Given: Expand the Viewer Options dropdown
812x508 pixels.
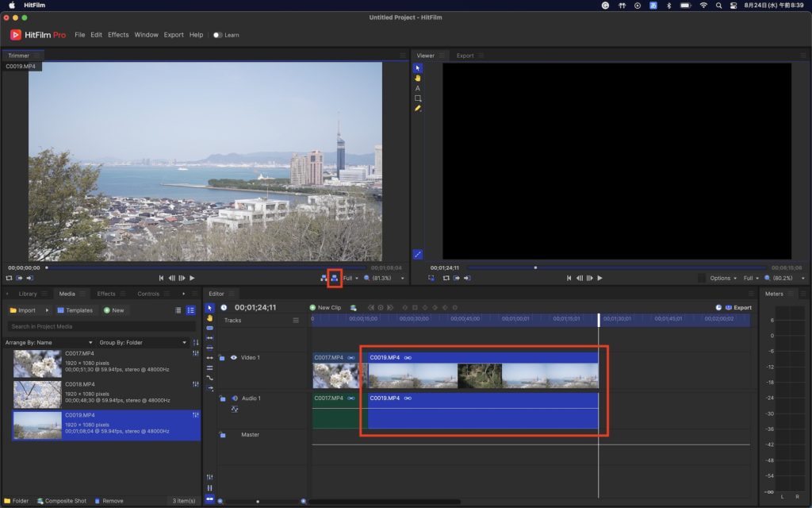Looking at the screenshot, I should [723, 278].
